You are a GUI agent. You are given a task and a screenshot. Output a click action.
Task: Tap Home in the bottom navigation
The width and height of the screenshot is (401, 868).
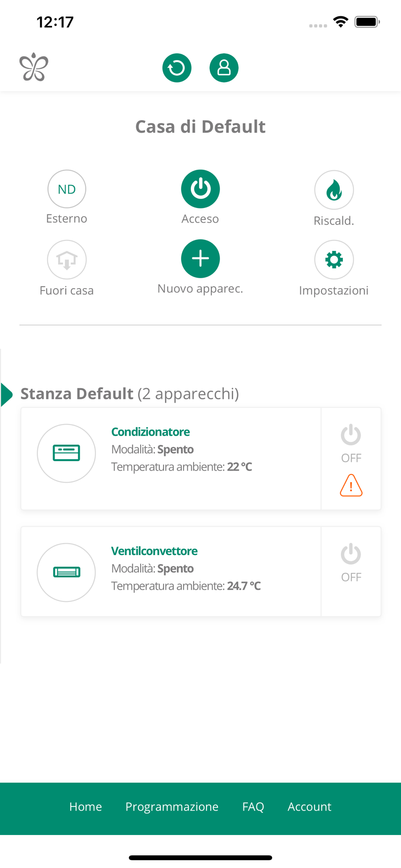pyautogui.click(x=85, y=806)
